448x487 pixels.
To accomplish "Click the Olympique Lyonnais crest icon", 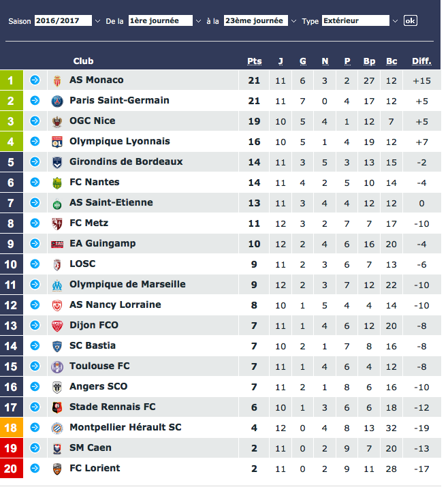I will (x=57, y=142).
